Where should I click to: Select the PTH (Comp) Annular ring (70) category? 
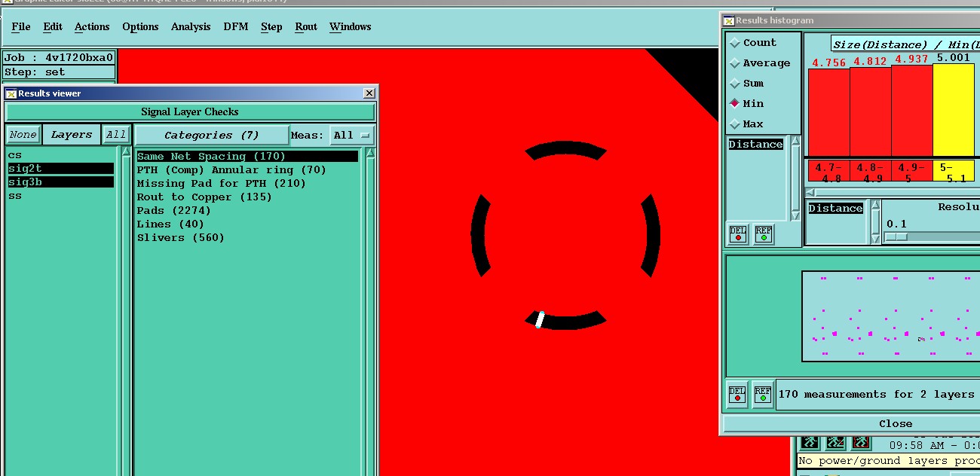[x=231, y=170]
